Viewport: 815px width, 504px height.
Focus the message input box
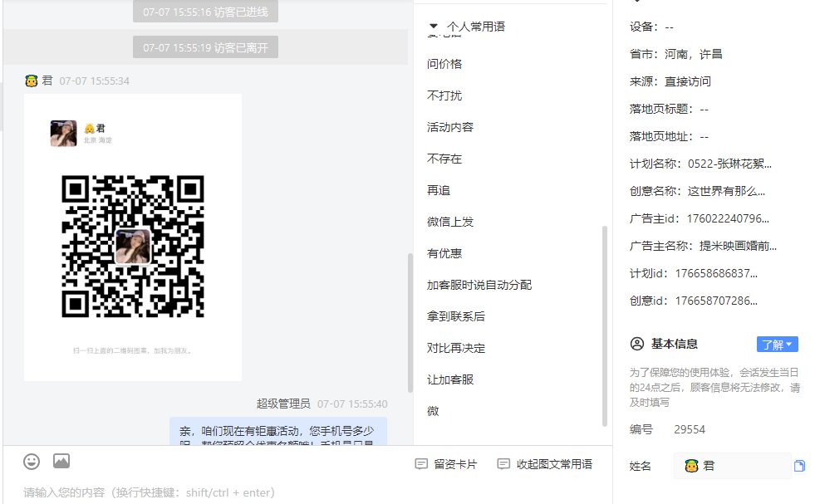[x=307, y=492]
